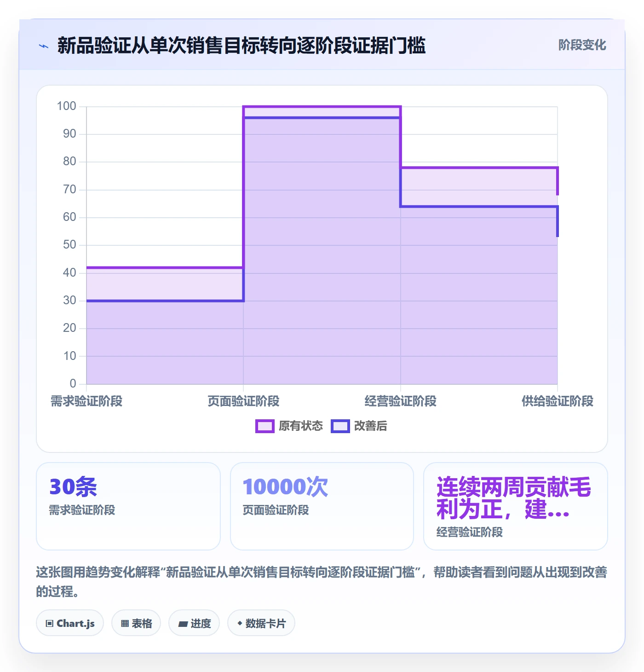
Task: Click the blue 改善后 legend swatch
Action: (x=340, y=426)
